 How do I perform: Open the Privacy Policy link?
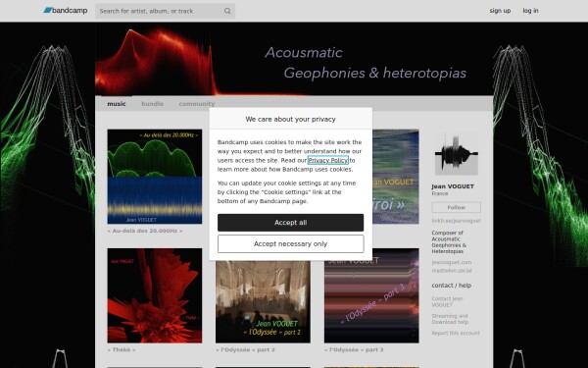(x=327, y=160)
